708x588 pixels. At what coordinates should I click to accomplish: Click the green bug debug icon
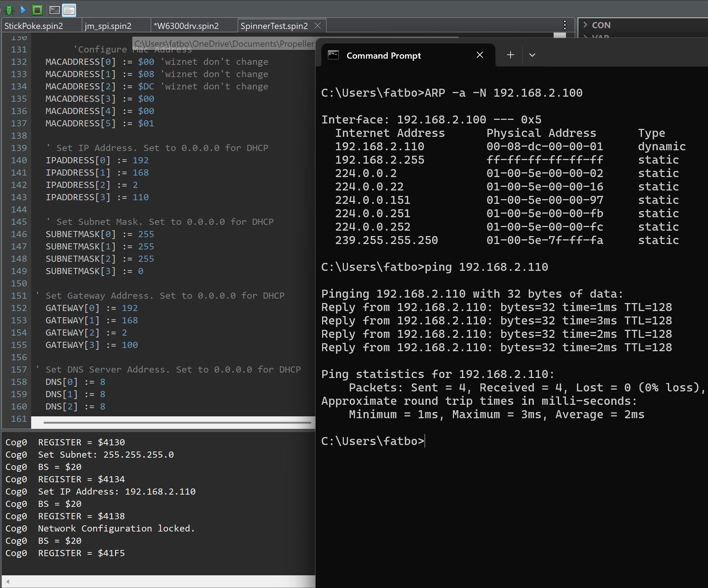[9, 10]
